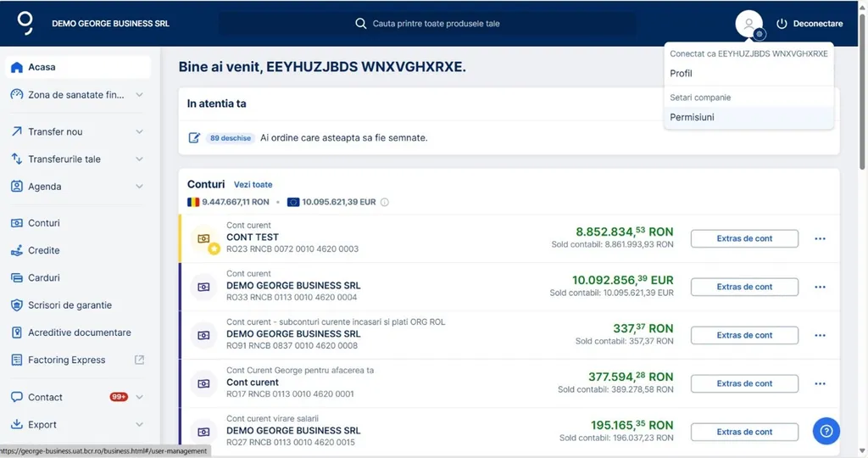Expand the Contact section chevron
Screen dimensions: 868x458
click(140, 397)
